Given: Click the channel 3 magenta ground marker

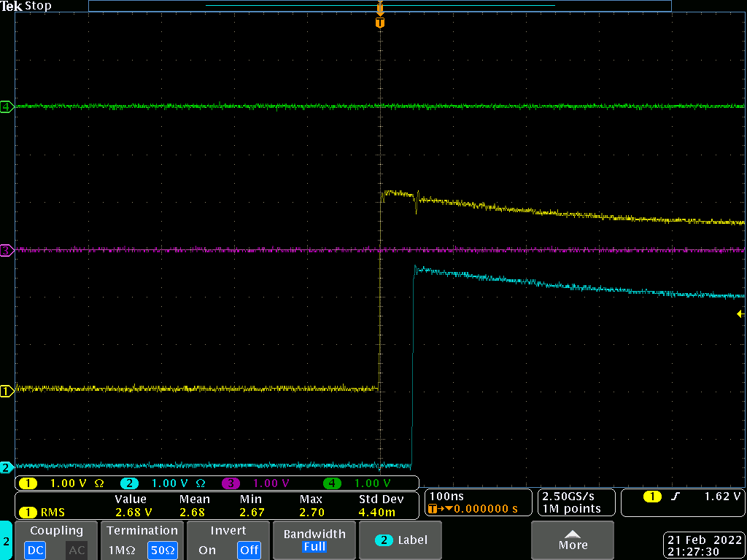Looking at the screenshot, I should tap(7, 250).
